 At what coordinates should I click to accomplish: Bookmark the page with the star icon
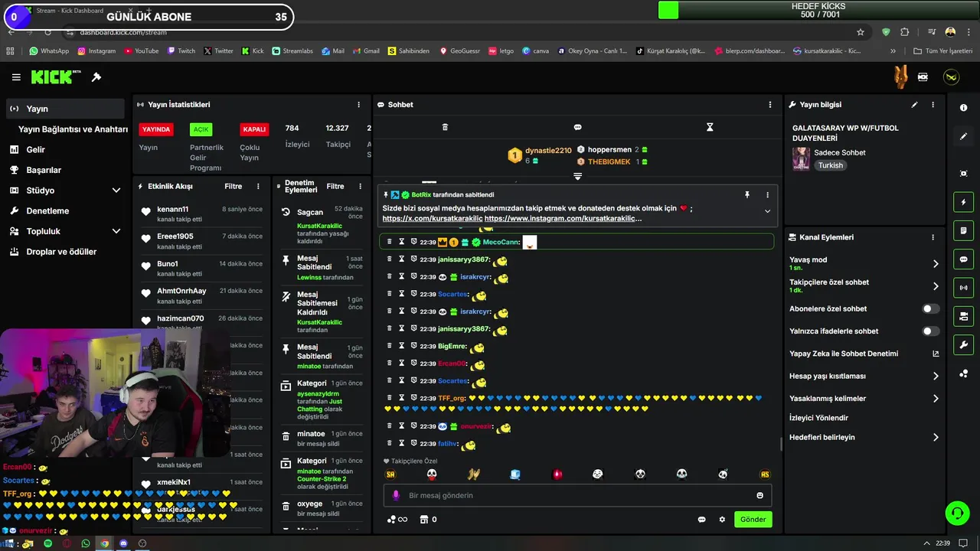(861, 32)
